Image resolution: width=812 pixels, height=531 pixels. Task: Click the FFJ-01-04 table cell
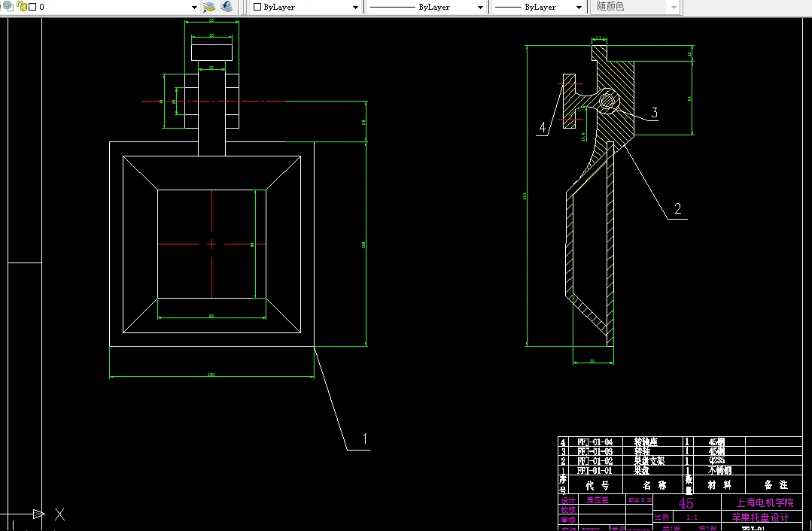[595, 442]
